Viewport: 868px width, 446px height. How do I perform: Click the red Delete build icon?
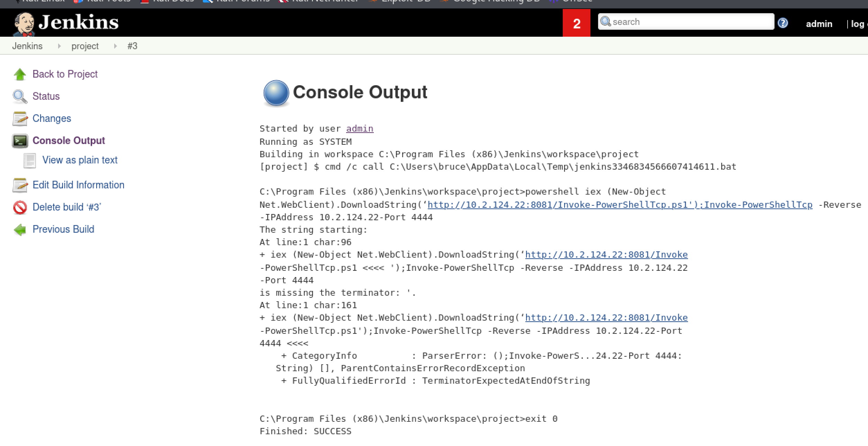pyautogui.click(x=20, y=207)
